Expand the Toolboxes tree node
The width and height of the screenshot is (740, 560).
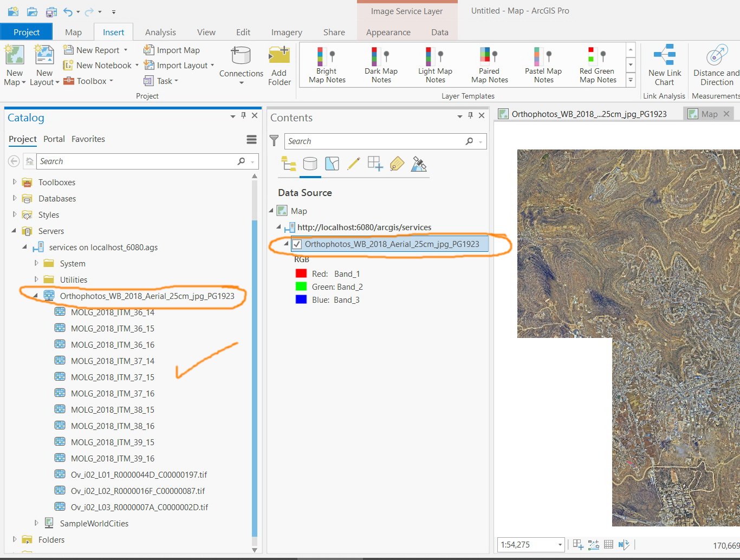click(15, 183)
